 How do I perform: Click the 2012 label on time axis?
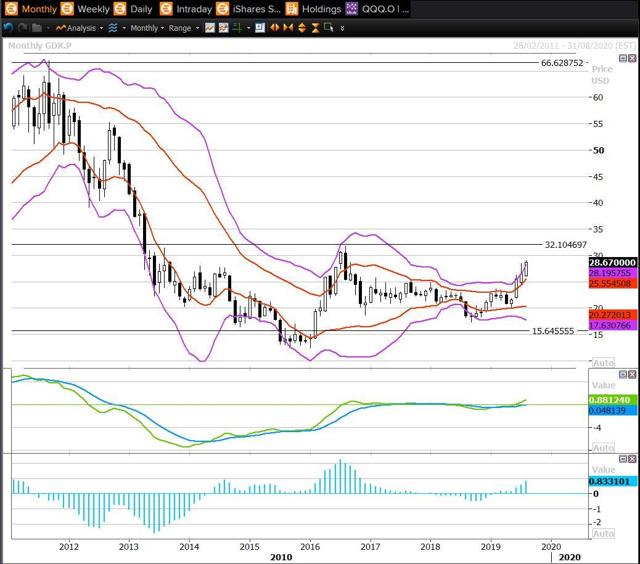click(x=69, y=546)
